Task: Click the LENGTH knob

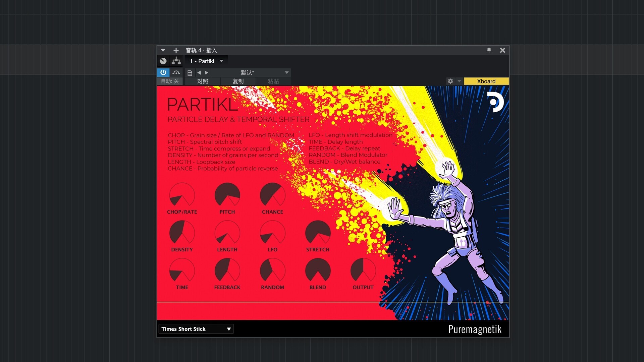Action: 227,233
